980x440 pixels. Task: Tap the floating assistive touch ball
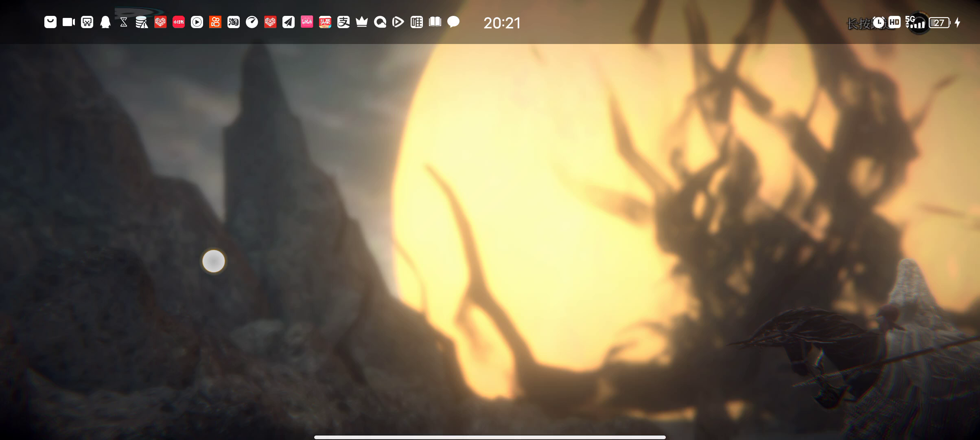tap(214, 261)
